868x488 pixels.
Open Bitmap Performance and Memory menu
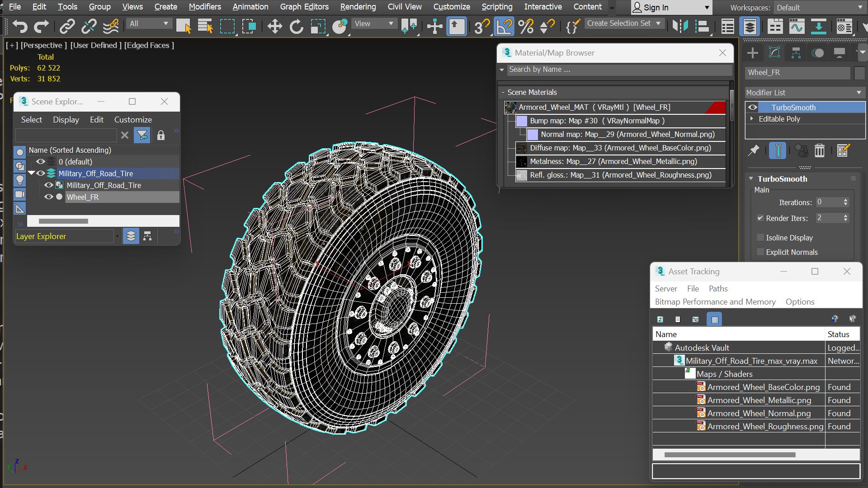click(x=715, y=301)
